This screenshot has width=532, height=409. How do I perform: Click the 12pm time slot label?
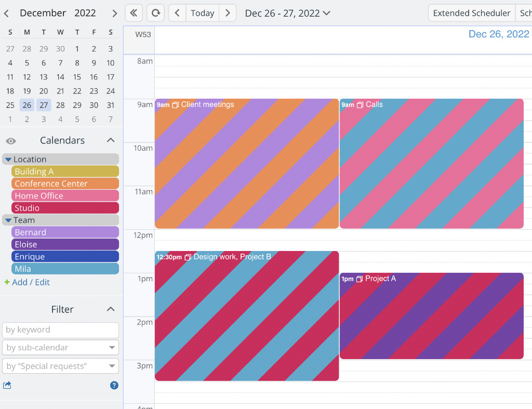tap(143, 235)
